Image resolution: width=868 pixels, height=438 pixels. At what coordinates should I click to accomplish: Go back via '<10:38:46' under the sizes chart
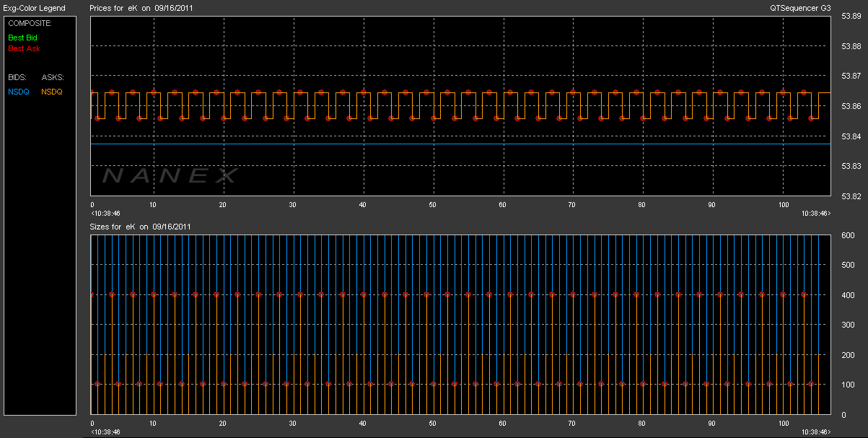point(105,432)
